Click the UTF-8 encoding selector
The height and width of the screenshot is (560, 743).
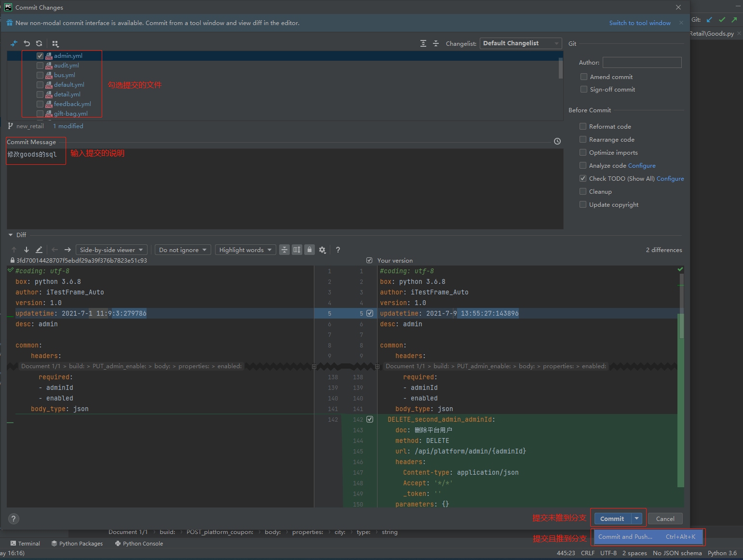(x=608, y=553)
